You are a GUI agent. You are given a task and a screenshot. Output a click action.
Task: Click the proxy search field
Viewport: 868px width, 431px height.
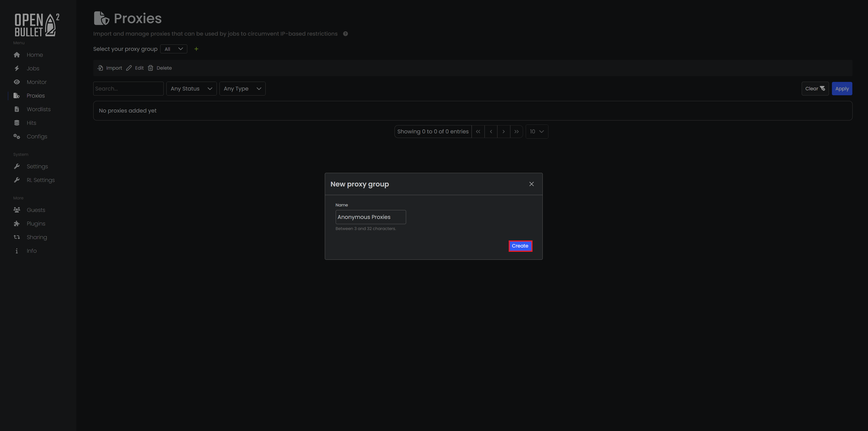point(128,88)
